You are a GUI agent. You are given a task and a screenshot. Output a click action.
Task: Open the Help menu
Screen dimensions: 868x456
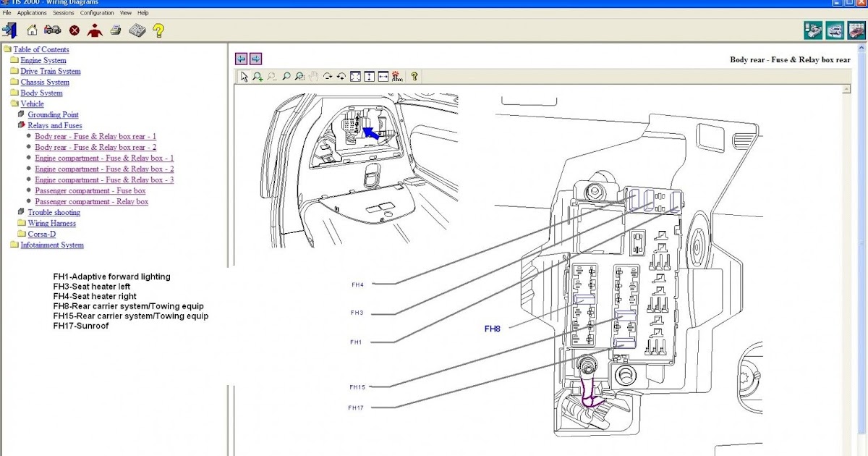coord(142,13)
